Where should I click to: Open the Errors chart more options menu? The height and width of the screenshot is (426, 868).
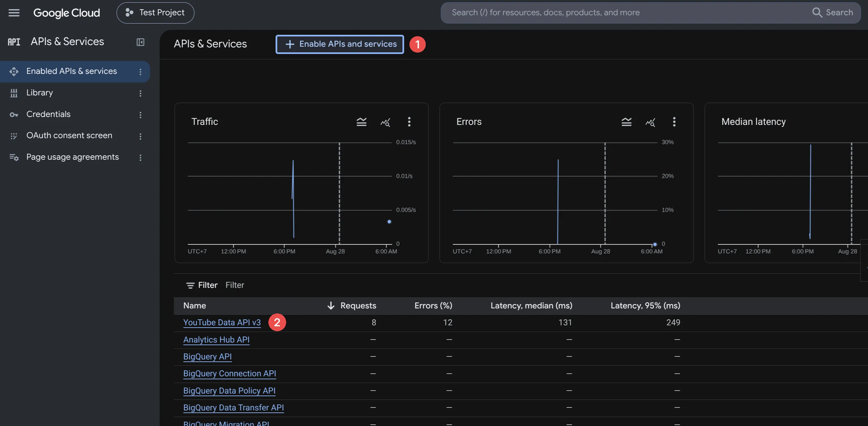[674, 122]
